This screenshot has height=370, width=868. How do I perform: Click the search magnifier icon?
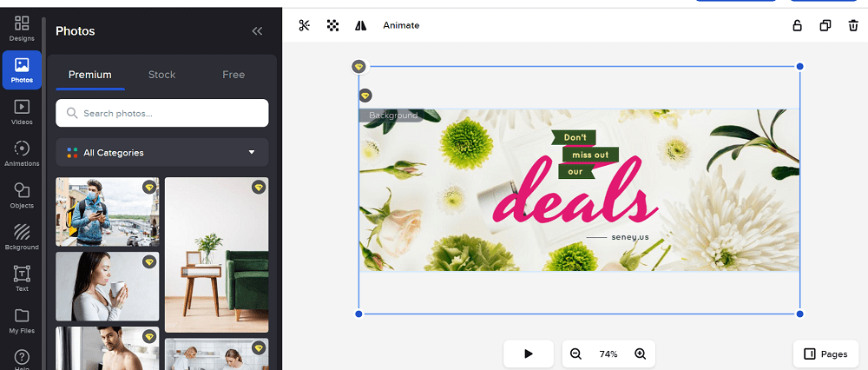[71, 113]
